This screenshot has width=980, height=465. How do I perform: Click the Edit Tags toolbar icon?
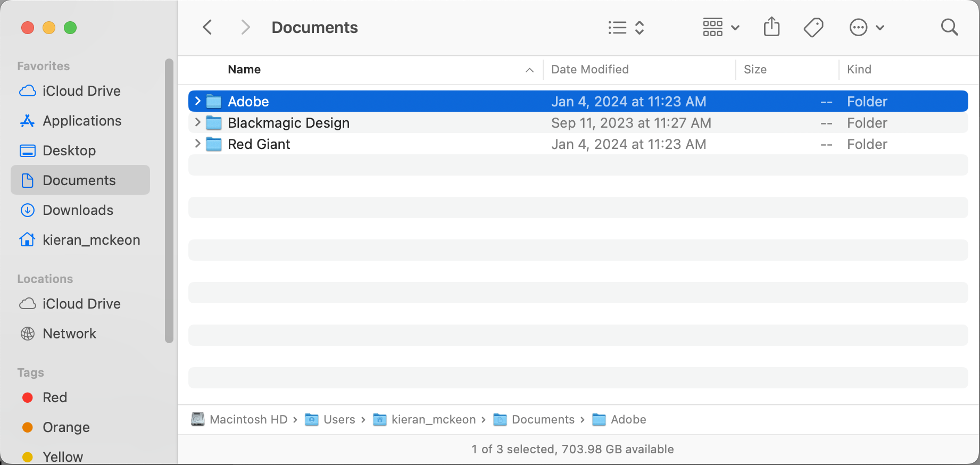point(813,28)
